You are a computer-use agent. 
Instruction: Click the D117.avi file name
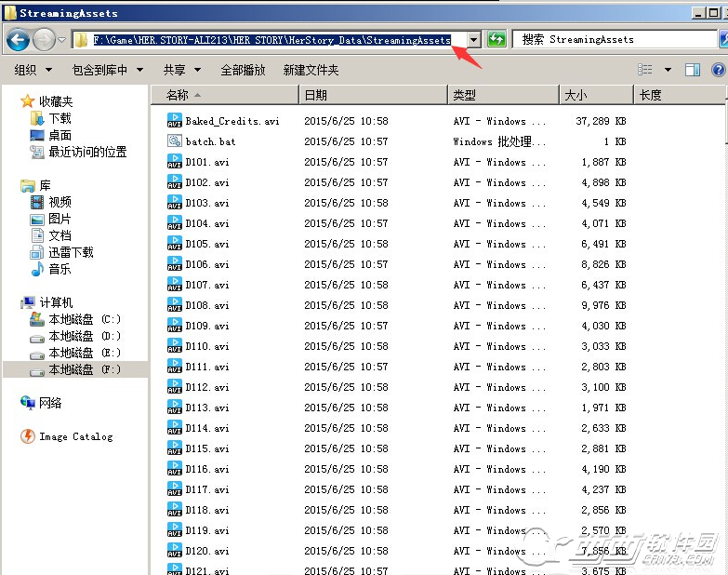[207, 489]
